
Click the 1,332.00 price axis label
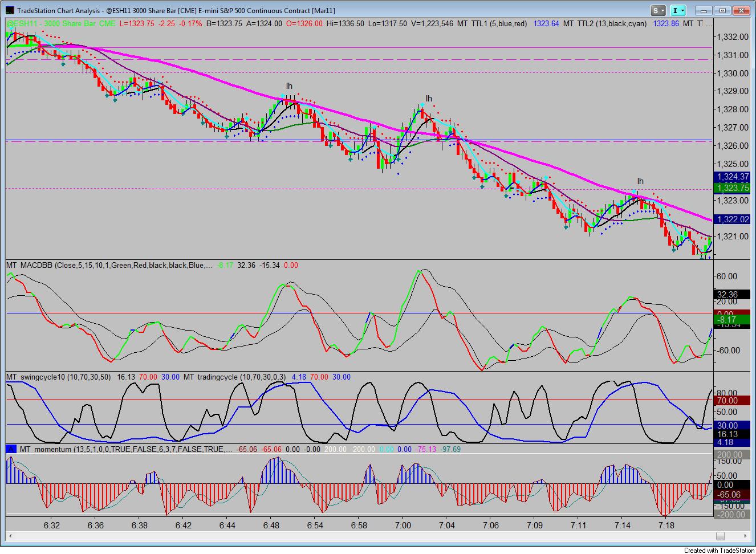[733, 37]
